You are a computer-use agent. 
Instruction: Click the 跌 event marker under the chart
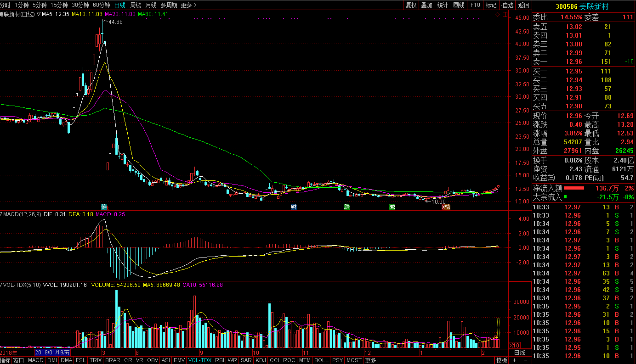point(347,207)
